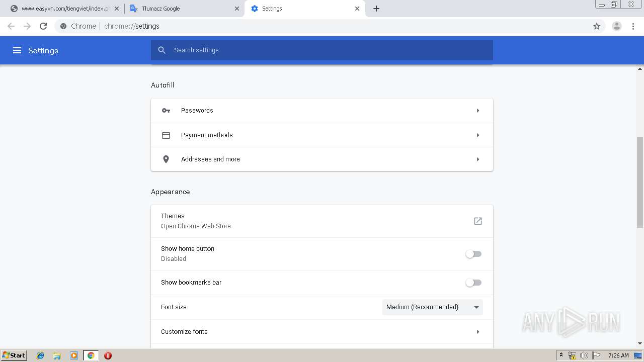644x362 pixels.
Task: Enable the Show home button toggle
Action: 473,254
